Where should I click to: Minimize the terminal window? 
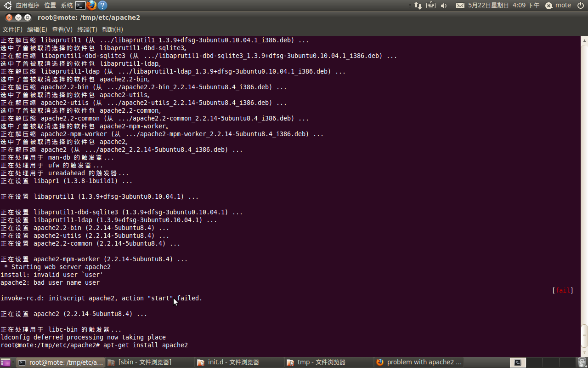pos(18,17)
